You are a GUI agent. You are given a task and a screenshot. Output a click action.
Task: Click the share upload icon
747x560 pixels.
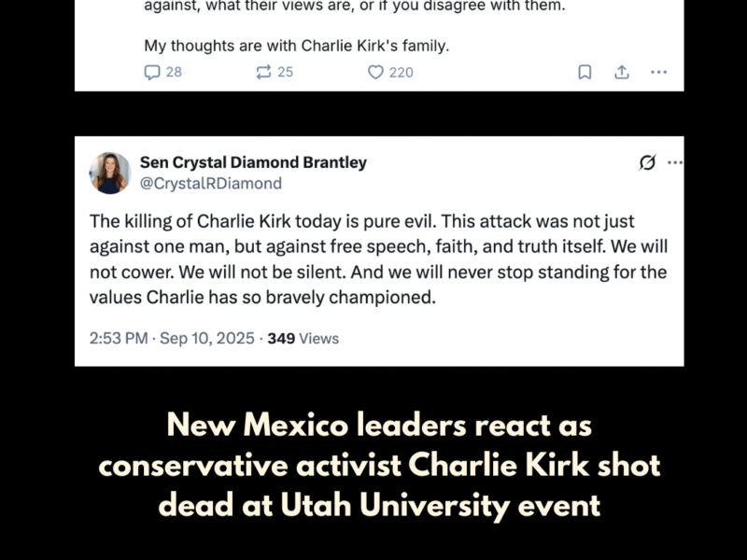point(622,72)
